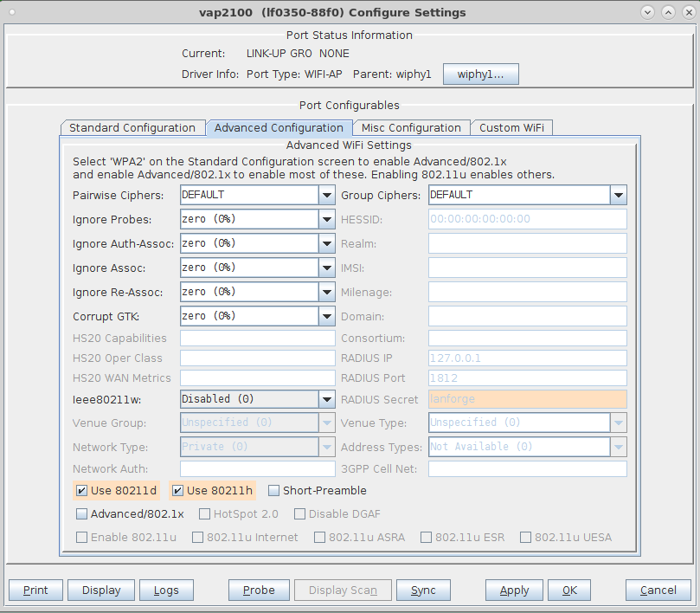
Task: Click the wiphy1... parent button
Action: [481, 74]
